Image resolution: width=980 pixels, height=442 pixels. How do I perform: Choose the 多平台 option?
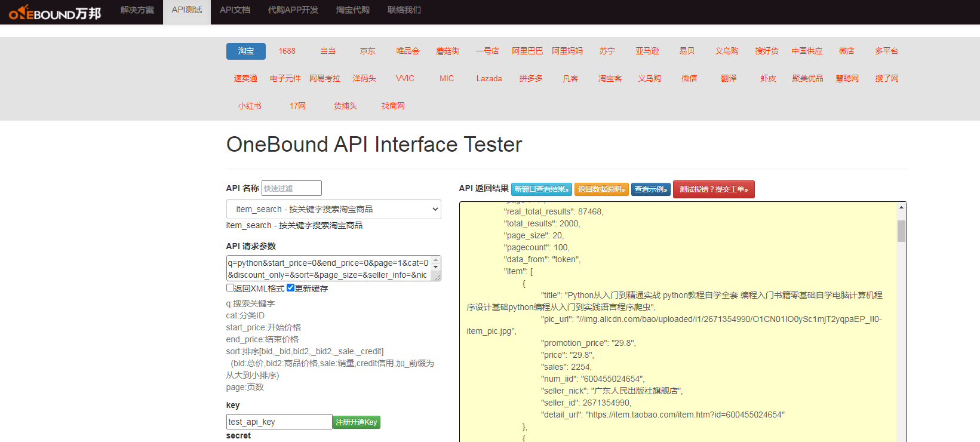(x=887, y=51)
